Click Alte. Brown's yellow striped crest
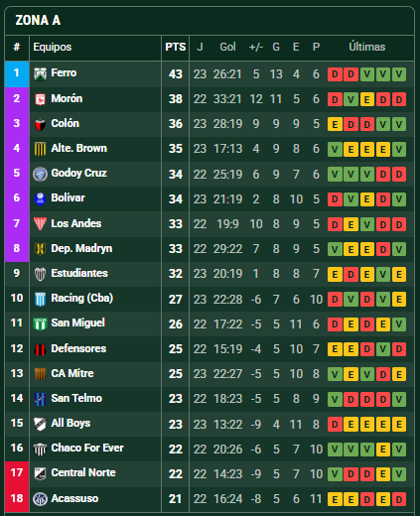This screenshot has height=516, width=420. click(40, 149)
